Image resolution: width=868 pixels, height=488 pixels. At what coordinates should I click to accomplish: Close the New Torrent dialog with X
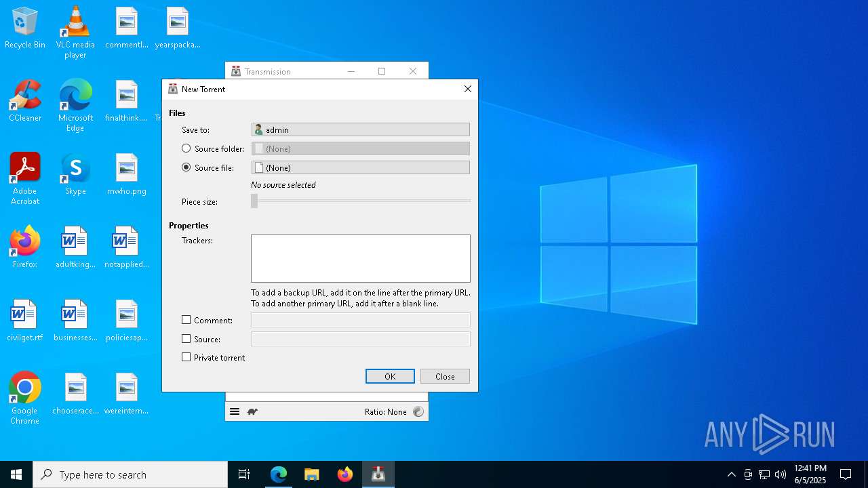[467, 89]
